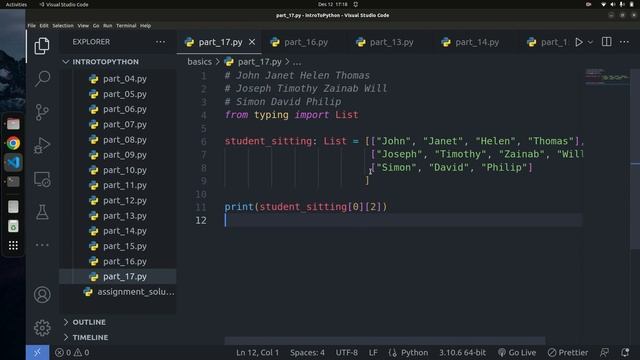Launch Chrome from the Ubuntu dock

pos(13,143)
